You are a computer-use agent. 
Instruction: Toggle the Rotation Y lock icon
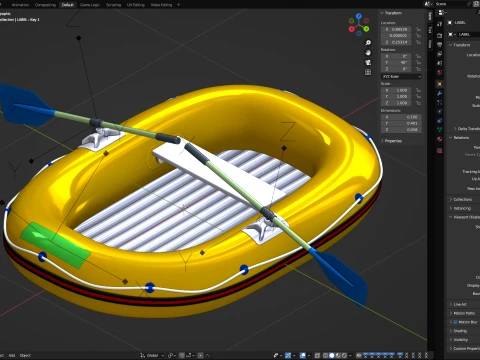[418, 63]
